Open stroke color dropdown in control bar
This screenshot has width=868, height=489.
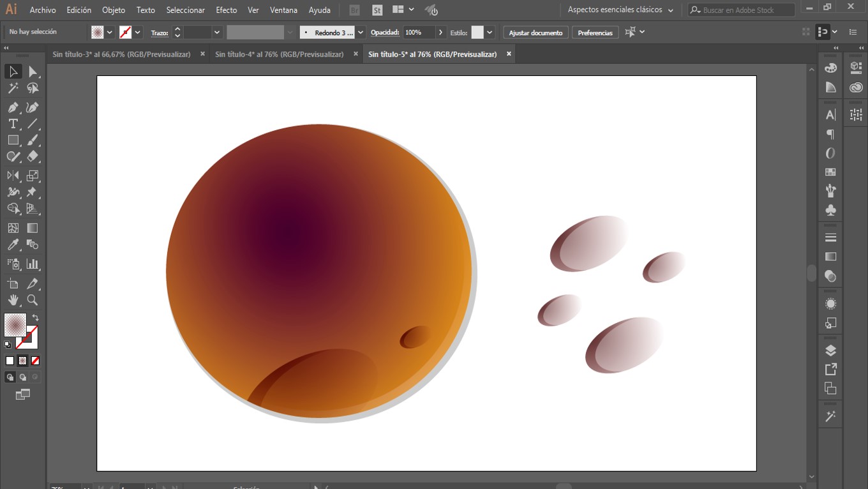point(137,33)
